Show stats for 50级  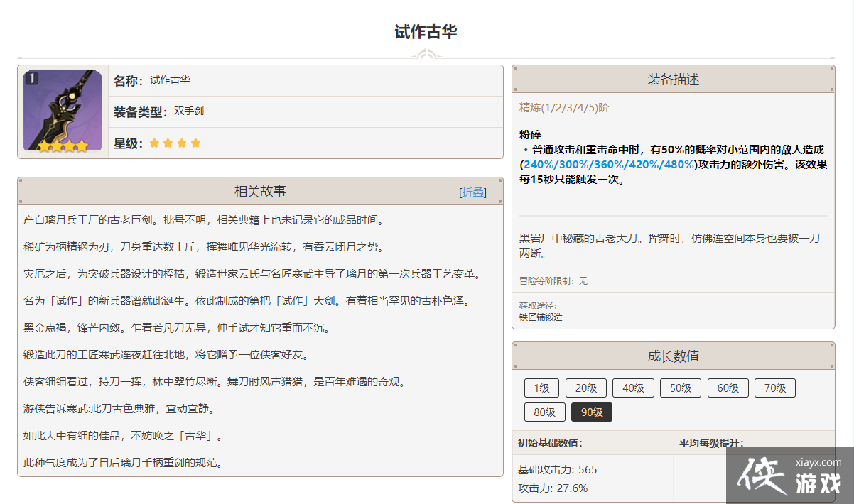point(680,388)
